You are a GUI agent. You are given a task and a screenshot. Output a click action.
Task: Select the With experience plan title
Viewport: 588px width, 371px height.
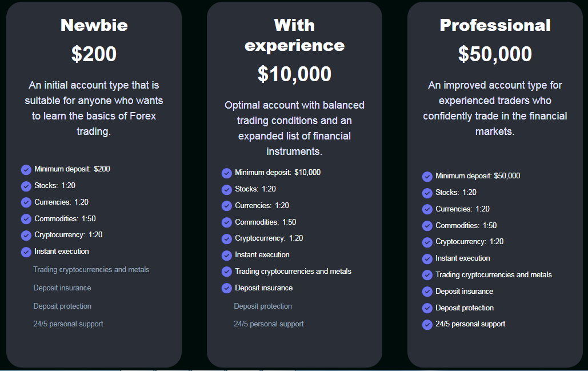pos(294,35)
